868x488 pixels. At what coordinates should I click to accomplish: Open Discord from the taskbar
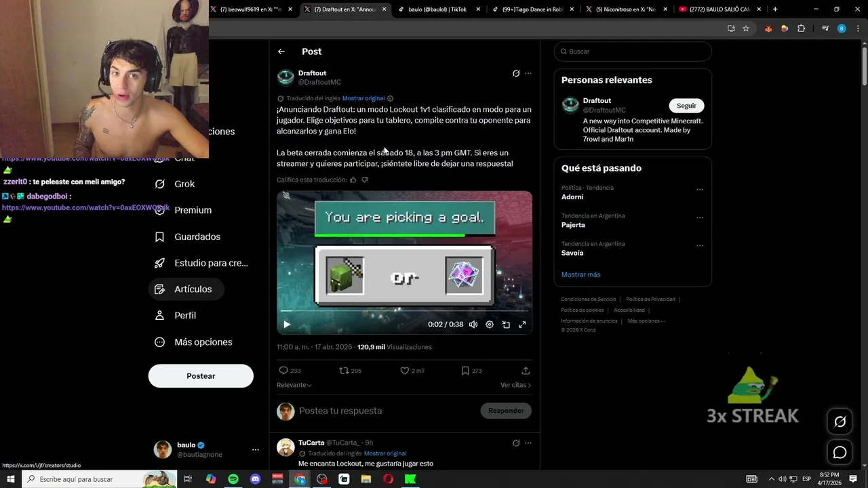click(x=256, y=479)
